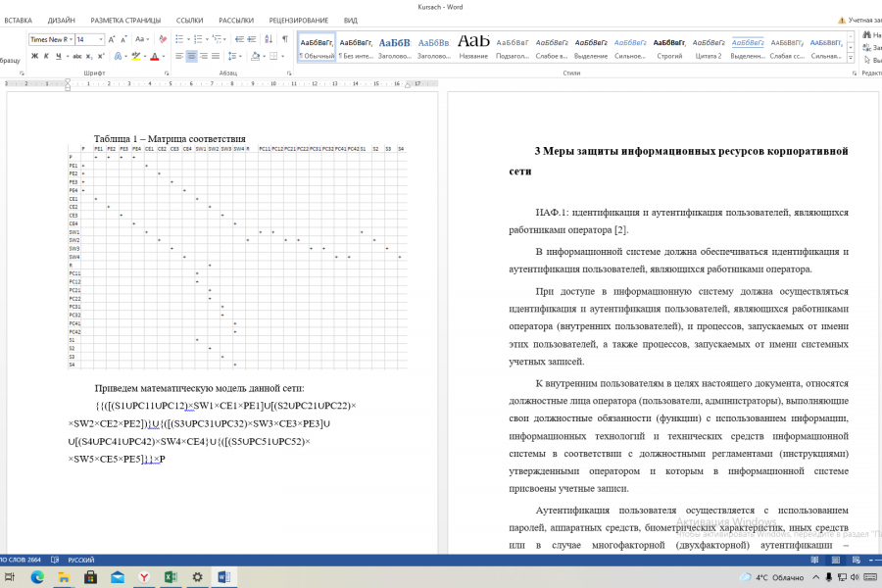Decrease paragraph indent

239,39
